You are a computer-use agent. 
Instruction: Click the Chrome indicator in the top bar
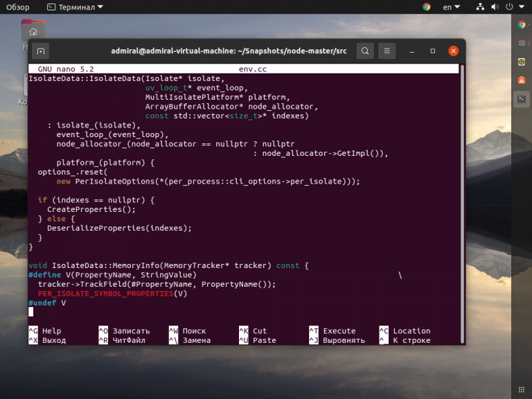click(427, 7)
